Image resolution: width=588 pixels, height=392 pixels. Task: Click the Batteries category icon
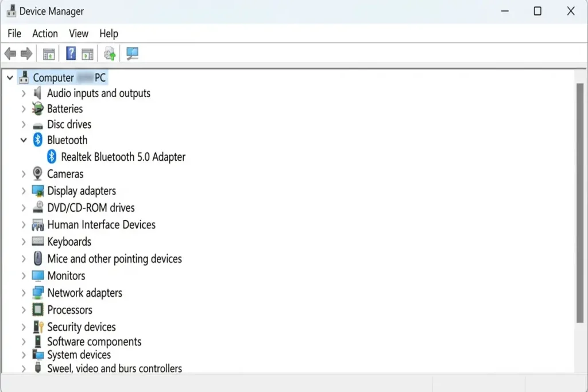point(37,108)
